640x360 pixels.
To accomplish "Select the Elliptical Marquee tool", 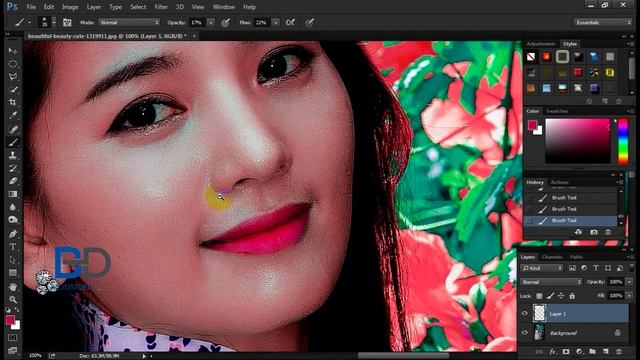I will [x=13, y=64].
